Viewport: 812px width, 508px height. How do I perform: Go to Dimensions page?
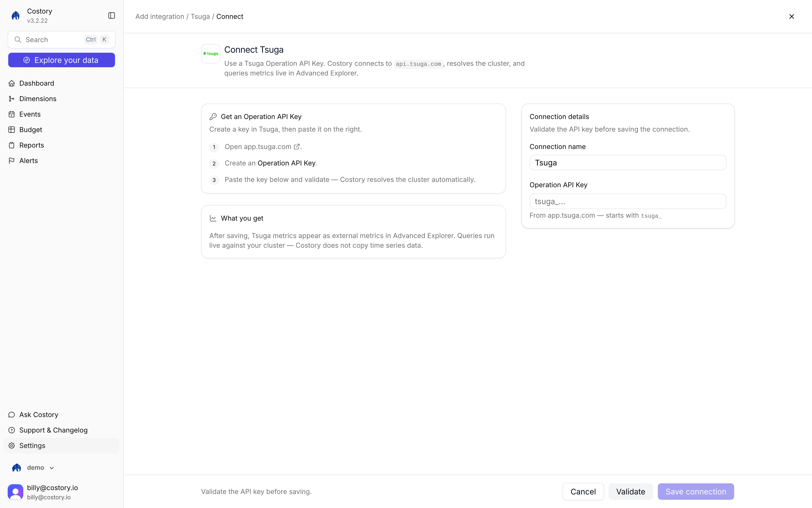pyautogui.click(x=62, y=99)
